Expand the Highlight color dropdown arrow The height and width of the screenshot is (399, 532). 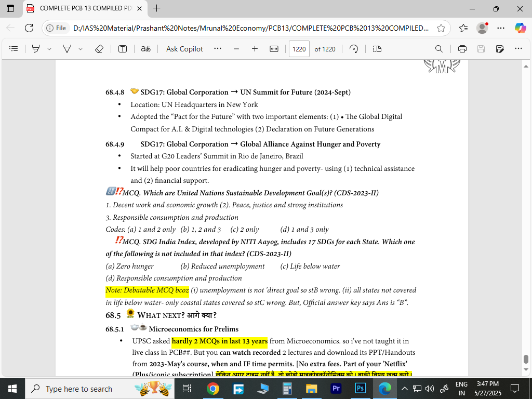[49, 49]
